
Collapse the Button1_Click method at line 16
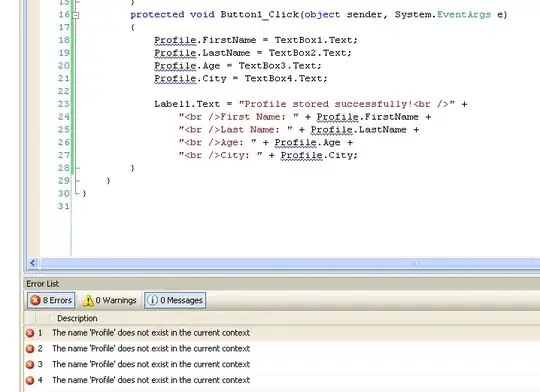click(x=76, y=15)
